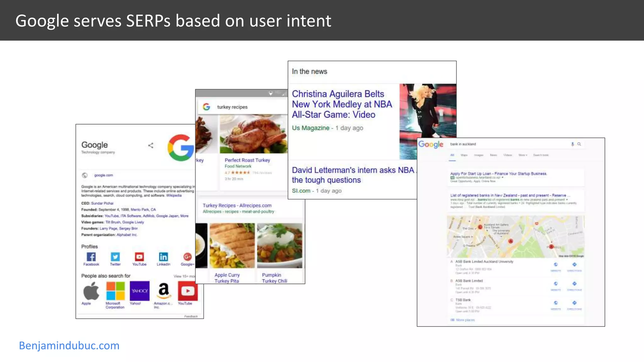Open website icon for ASB Bank Limited Auckland University
644x362 pixels.
point(556,265)
